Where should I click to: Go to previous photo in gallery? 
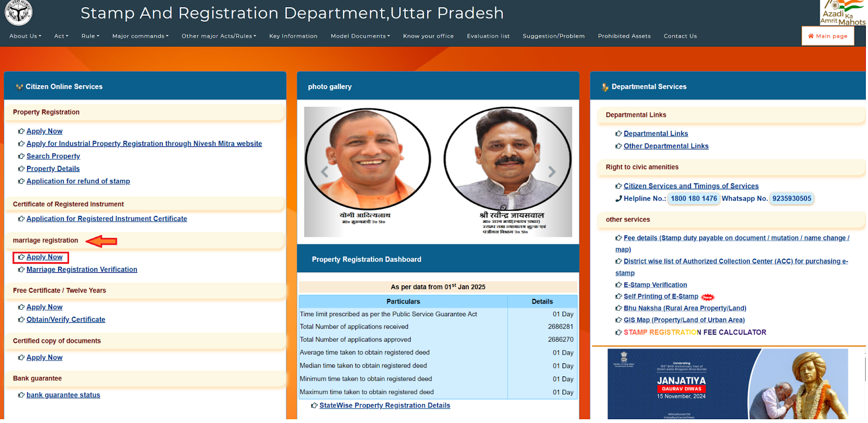(x=324, y=172)
